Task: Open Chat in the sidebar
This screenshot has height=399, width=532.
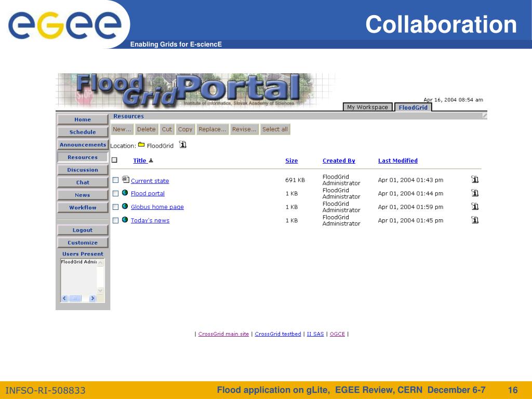Action: tap(83, 182)
